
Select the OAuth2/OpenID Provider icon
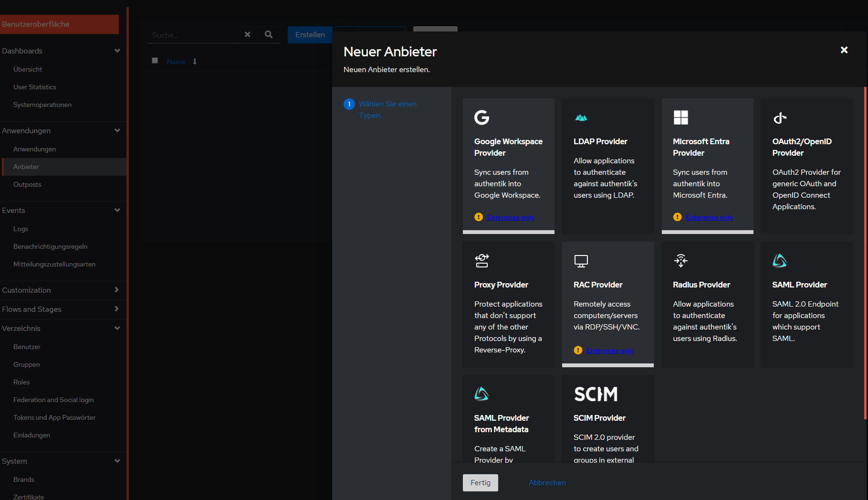tap(780, 117)
